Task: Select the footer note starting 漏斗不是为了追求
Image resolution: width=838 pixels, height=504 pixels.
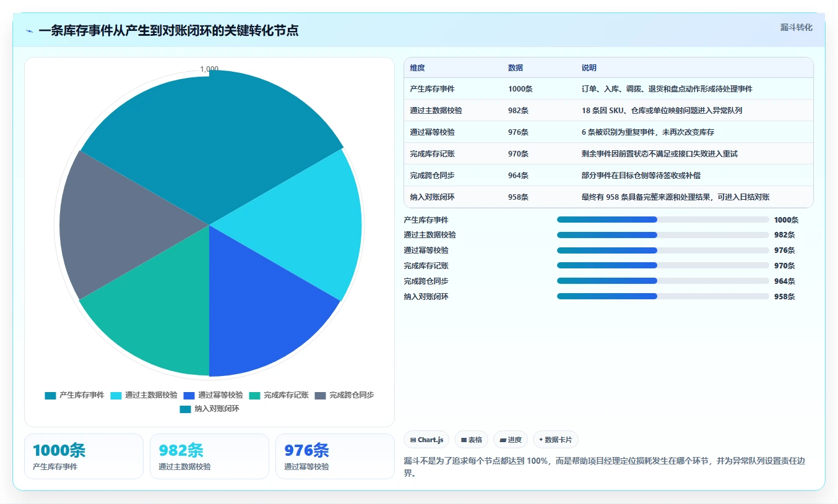Action: [604, 467]
